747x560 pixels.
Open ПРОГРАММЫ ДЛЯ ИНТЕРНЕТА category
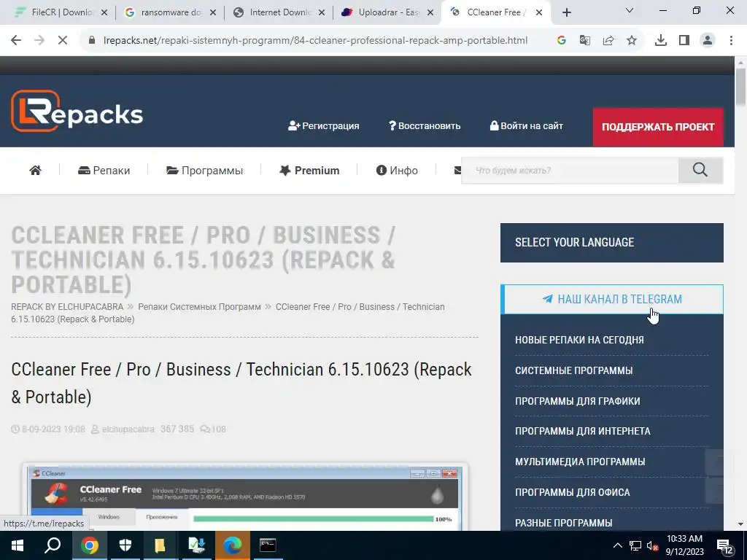tap(583, 431)
